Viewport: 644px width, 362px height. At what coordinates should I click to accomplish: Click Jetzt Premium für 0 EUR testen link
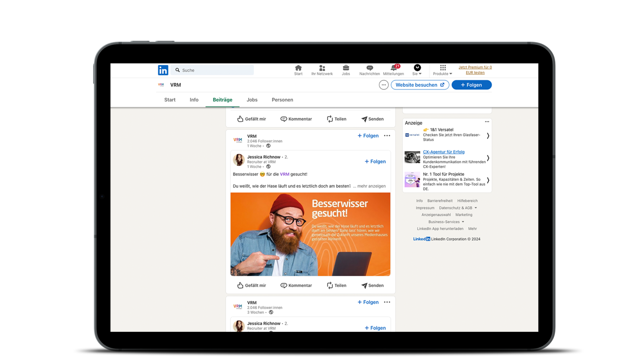tap(475, 70)
